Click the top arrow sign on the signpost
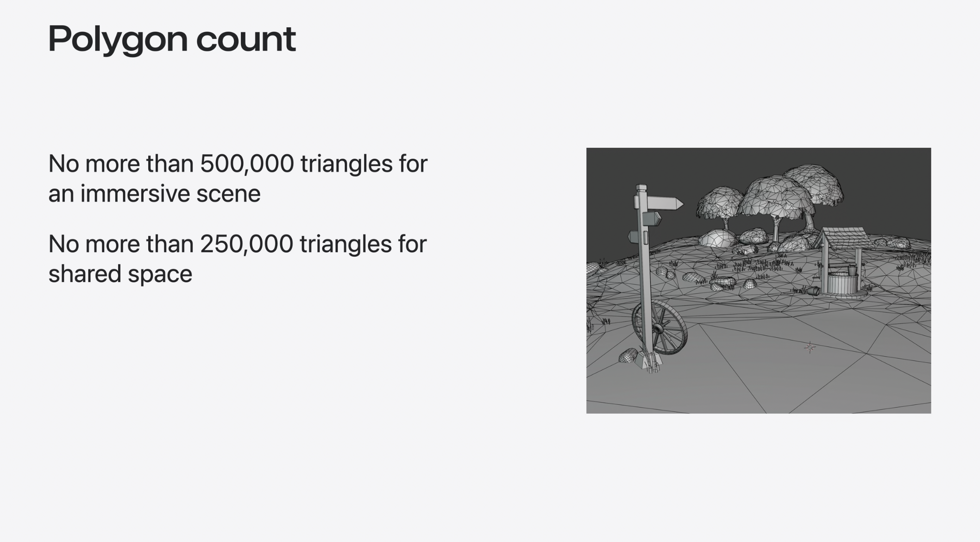 [x=663, y=203]
